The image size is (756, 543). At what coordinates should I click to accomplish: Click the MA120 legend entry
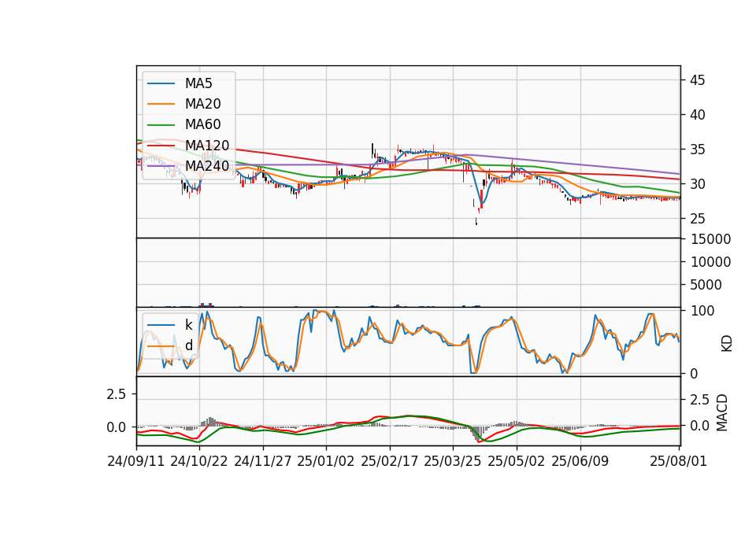(188, 145)
